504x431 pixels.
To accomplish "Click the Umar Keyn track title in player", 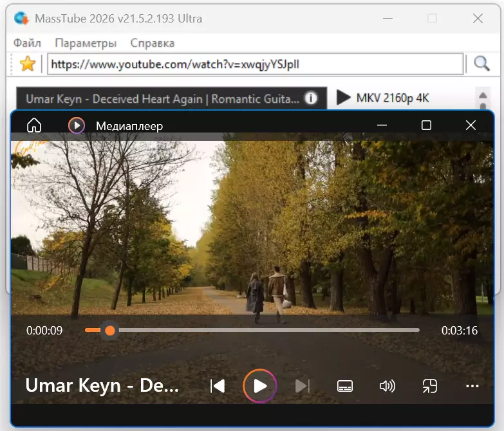I will tap(102, 385).
